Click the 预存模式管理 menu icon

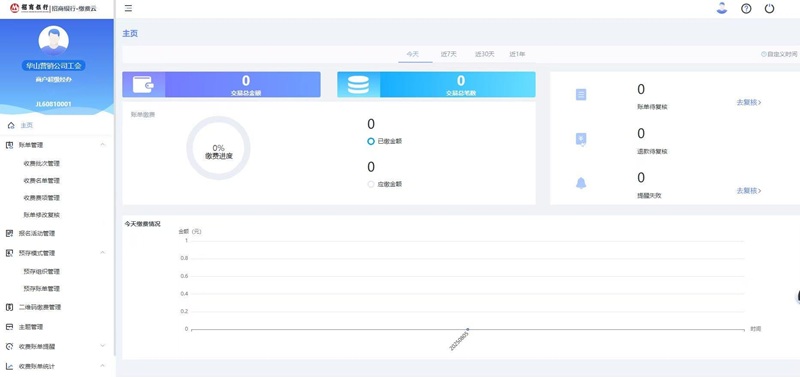9,253
